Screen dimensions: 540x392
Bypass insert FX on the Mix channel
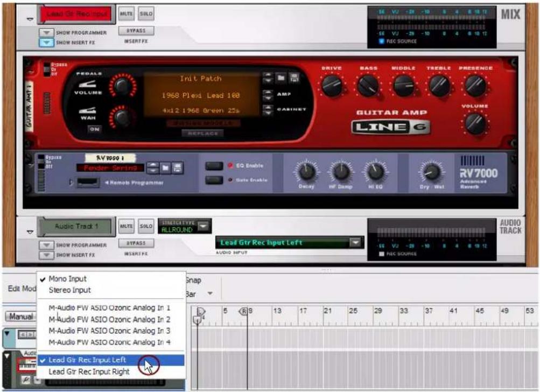(x=136, y=31)
